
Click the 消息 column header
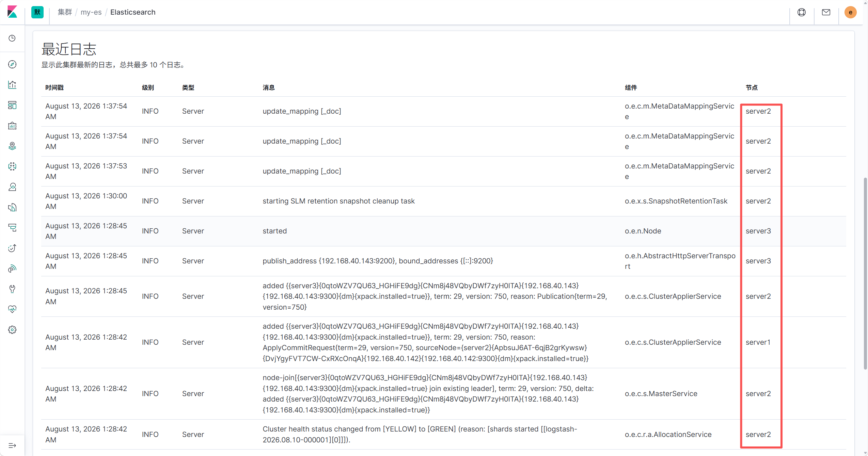pos(269,87)
